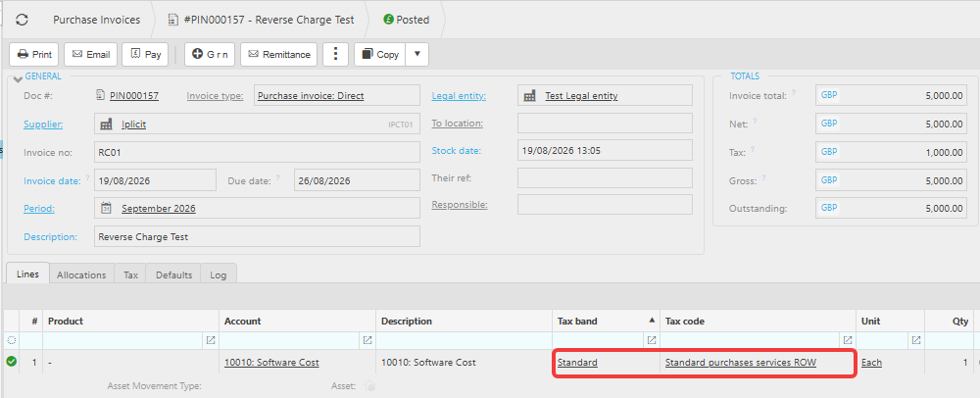
Task: Click the Copy button
Action: [380, 54]
